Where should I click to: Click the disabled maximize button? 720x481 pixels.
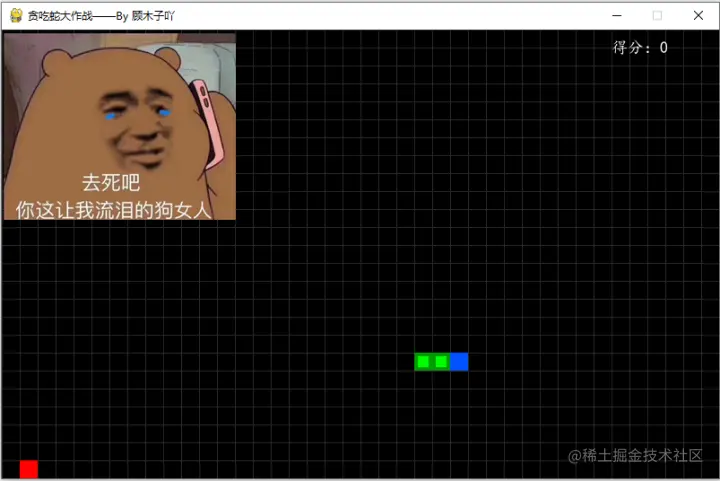click(x=657, y=16)
